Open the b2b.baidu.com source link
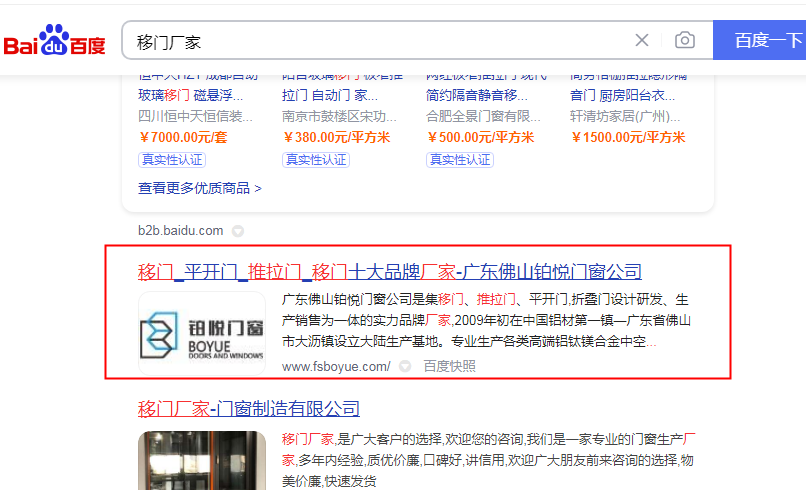The height and width of the screenshot is (490, 806). click(181, 231)
